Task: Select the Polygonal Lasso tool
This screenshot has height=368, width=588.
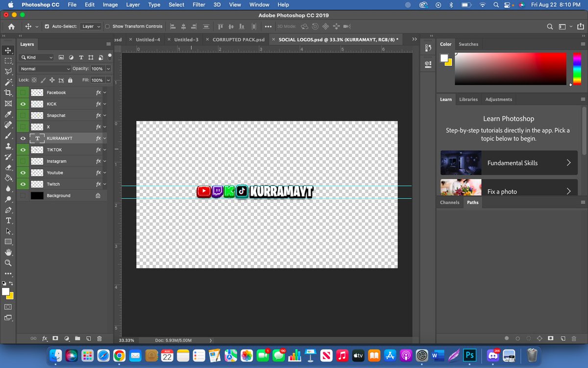Action: [x=8, y=72]
